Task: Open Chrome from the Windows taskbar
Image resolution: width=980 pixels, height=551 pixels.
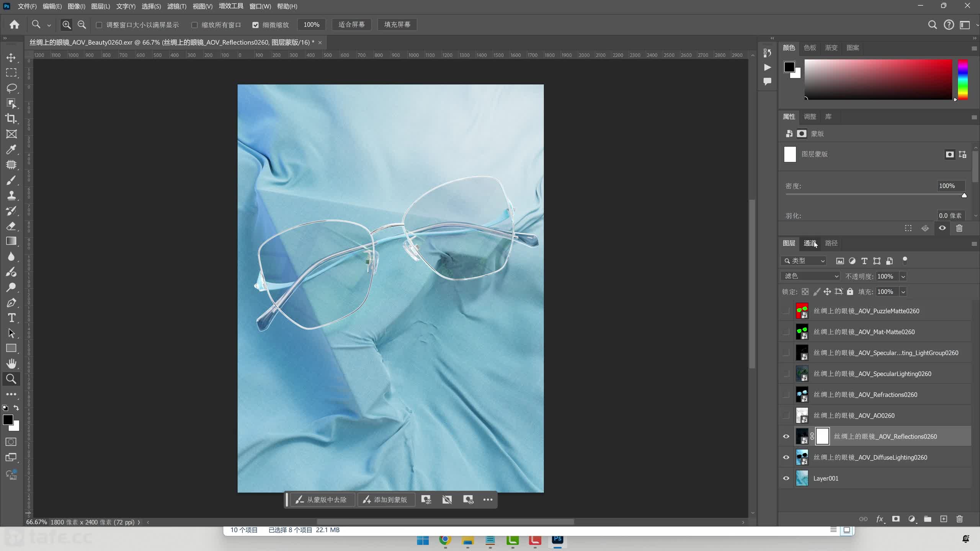Action: coord(445,540)
